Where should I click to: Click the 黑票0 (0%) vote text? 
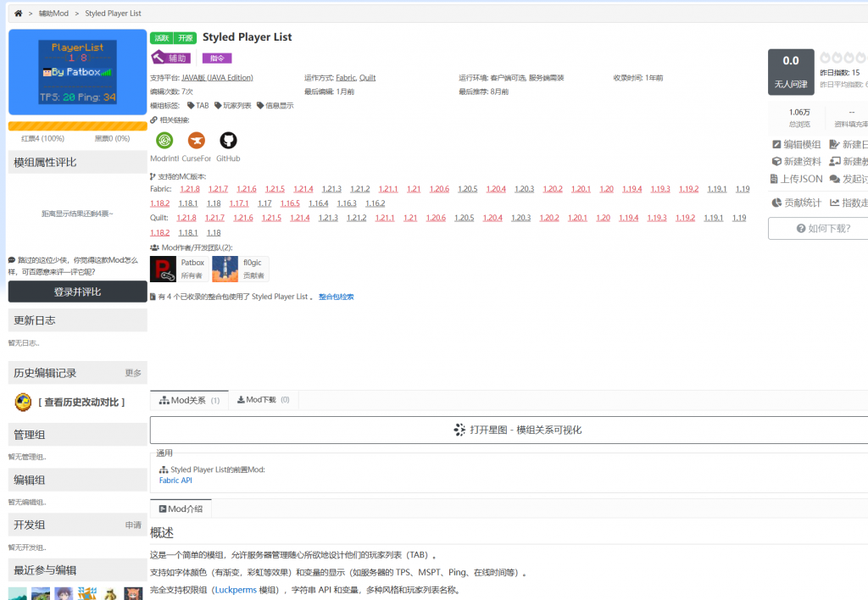112,138
